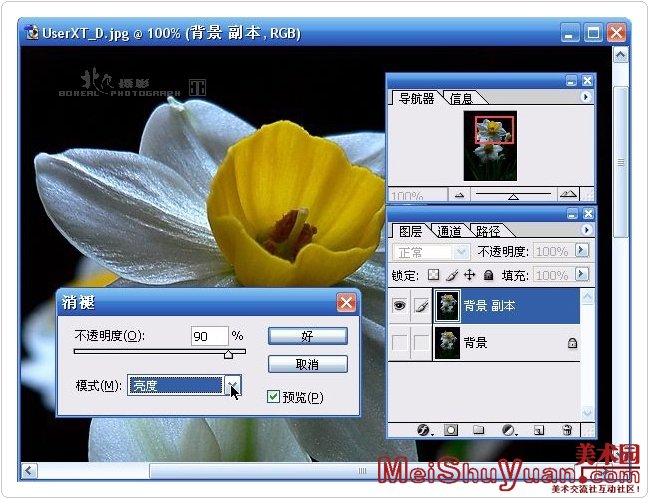Click Layers list scroll up arrow
Viewport: 649px width, 499px height.
pos(587,297)
